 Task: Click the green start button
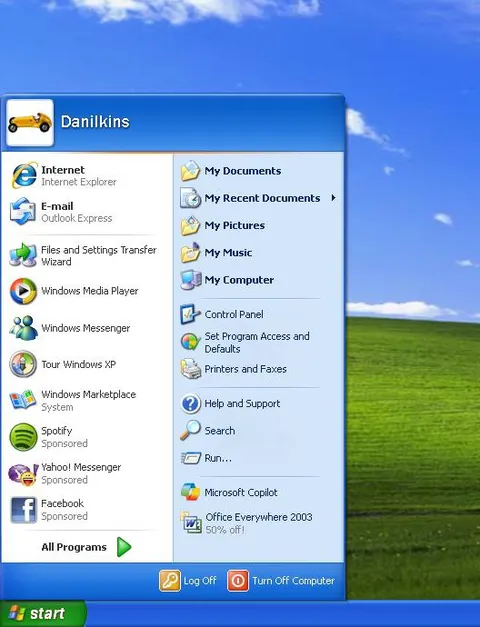coord(42,613)
